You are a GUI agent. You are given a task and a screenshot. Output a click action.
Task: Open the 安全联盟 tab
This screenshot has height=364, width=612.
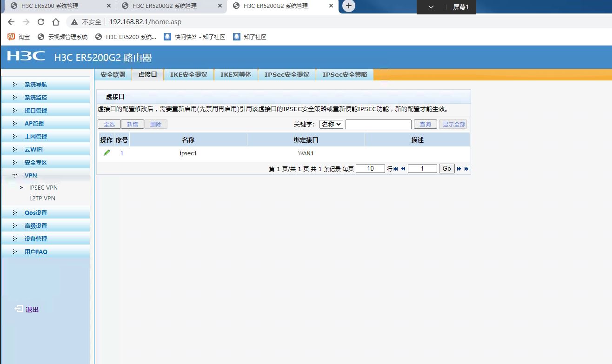click(x=113, y=74)
